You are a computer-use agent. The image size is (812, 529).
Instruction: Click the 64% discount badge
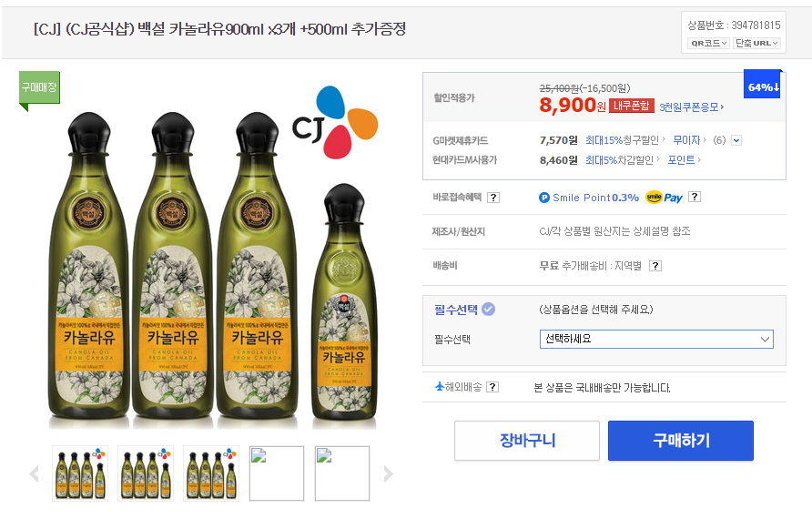pyautogui.click(x=763, y=86)
